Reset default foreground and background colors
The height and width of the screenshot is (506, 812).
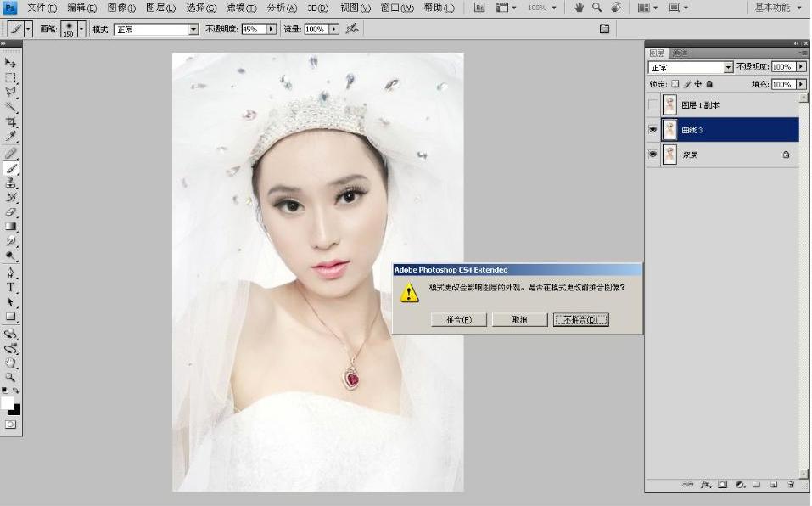(x=5, y=391)
